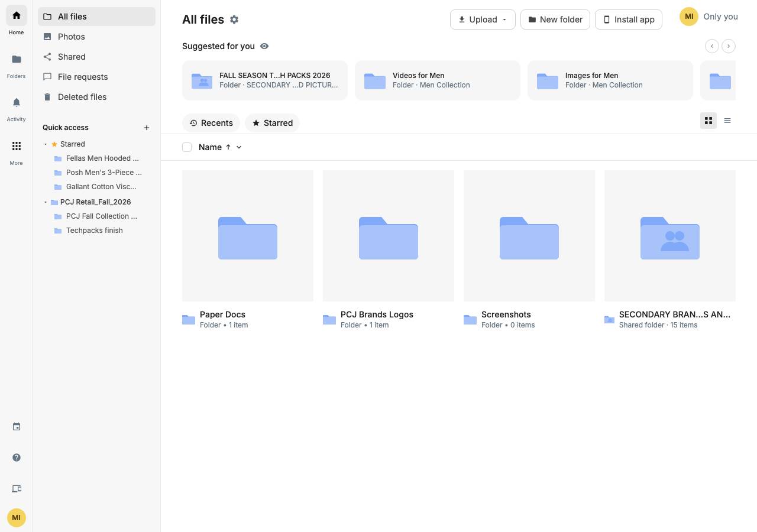Switch to grid view
Image resolution: width=757 pixels, height=532 pixels.
pos(709,121)
